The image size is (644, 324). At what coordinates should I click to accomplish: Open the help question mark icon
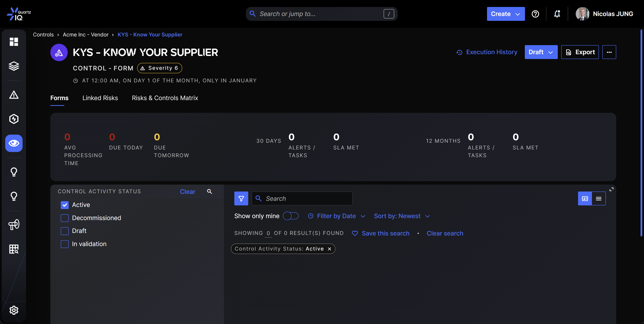(535, 14)
